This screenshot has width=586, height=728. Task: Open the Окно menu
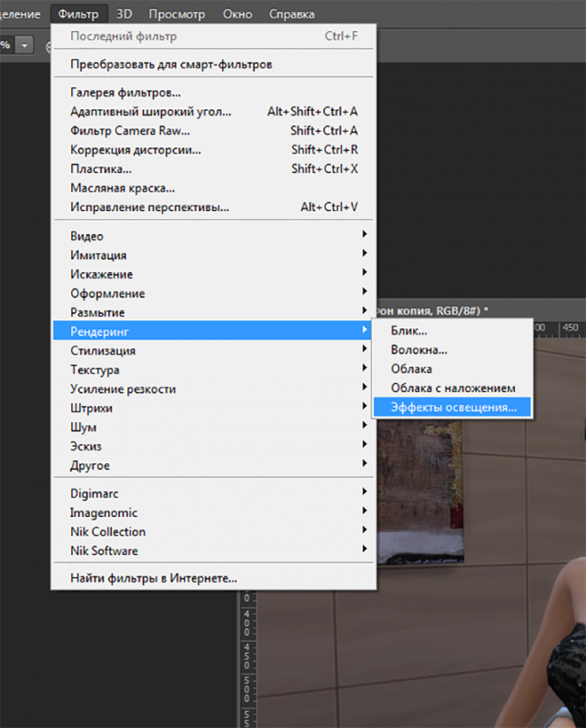tap(237, 14)
